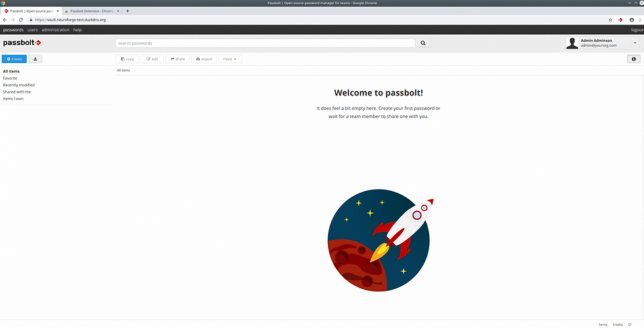
Task: Open a new browser tab with plus icon
Action: pyautogui.click(x=127, y=11)
